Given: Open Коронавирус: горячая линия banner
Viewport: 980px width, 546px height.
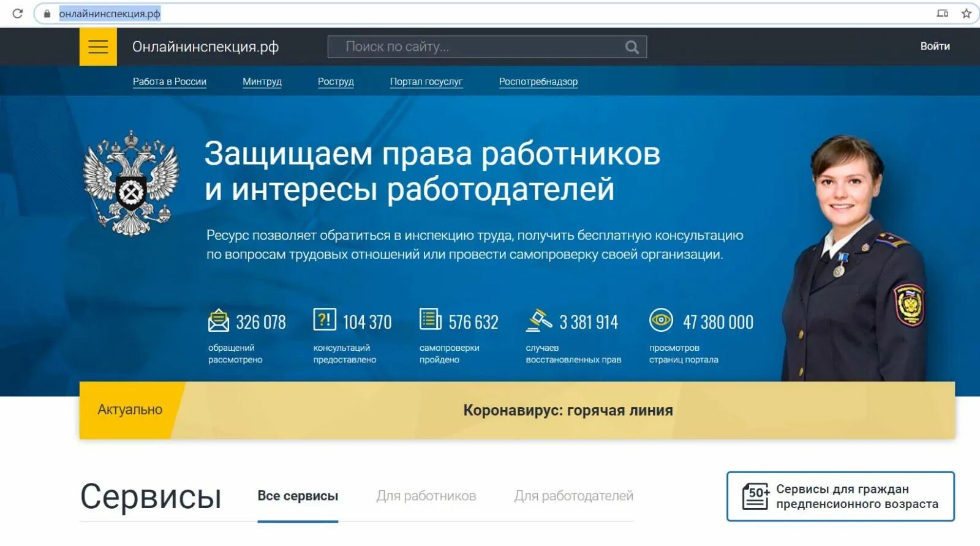Looking at the screenshot, I should pyautogui.click(x=568, y=410).
